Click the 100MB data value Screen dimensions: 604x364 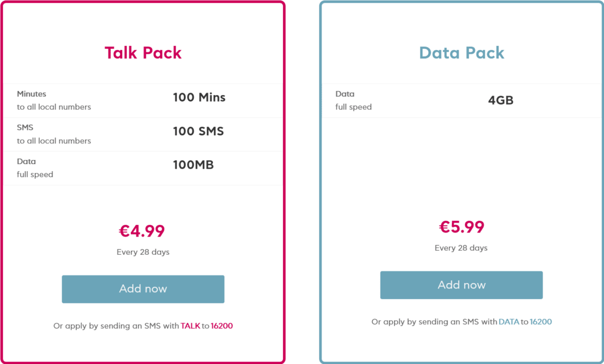[193, 165]
